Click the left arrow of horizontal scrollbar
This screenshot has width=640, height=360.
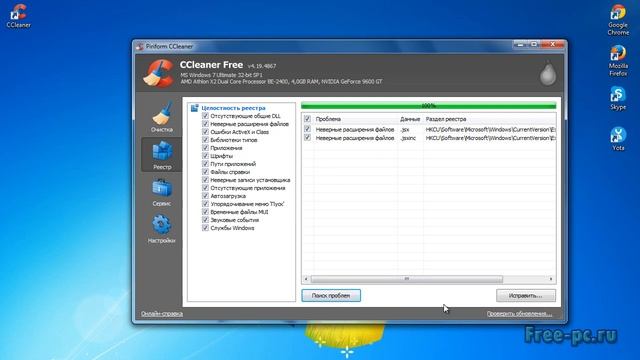306,279
